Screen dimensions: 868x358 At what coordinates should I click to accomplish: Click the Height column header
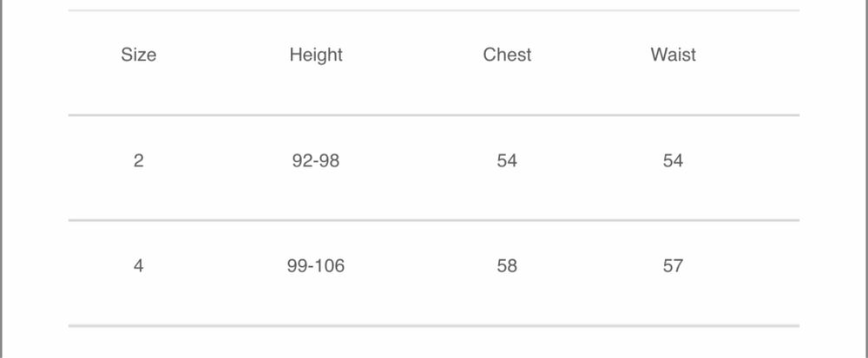tap(316, 55)
